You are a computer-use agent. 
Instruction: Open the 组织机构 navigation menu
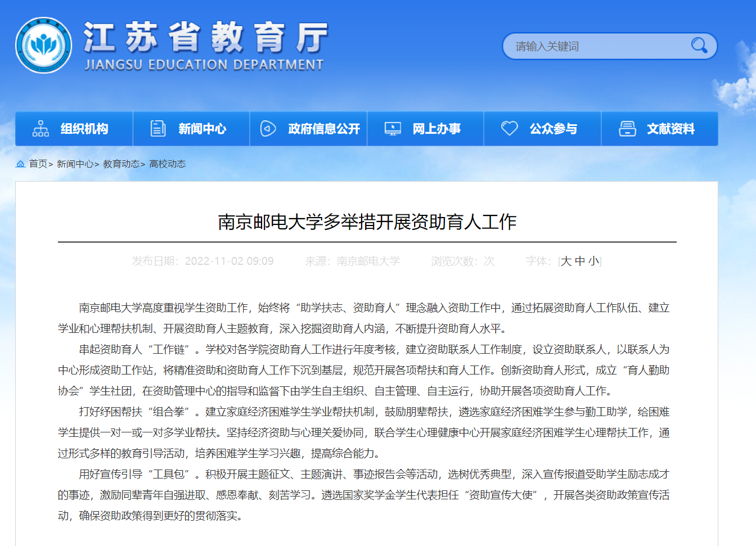coord(84,129)
